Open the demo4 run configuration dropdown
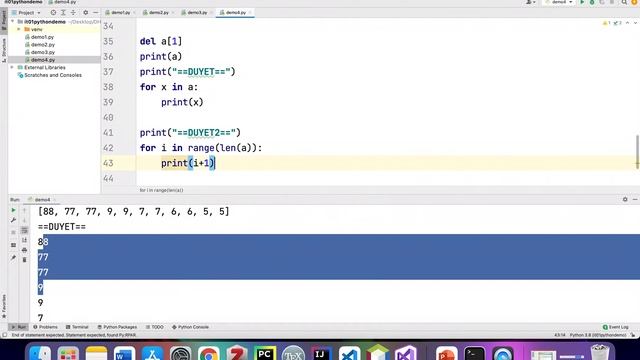 (559, 2)
